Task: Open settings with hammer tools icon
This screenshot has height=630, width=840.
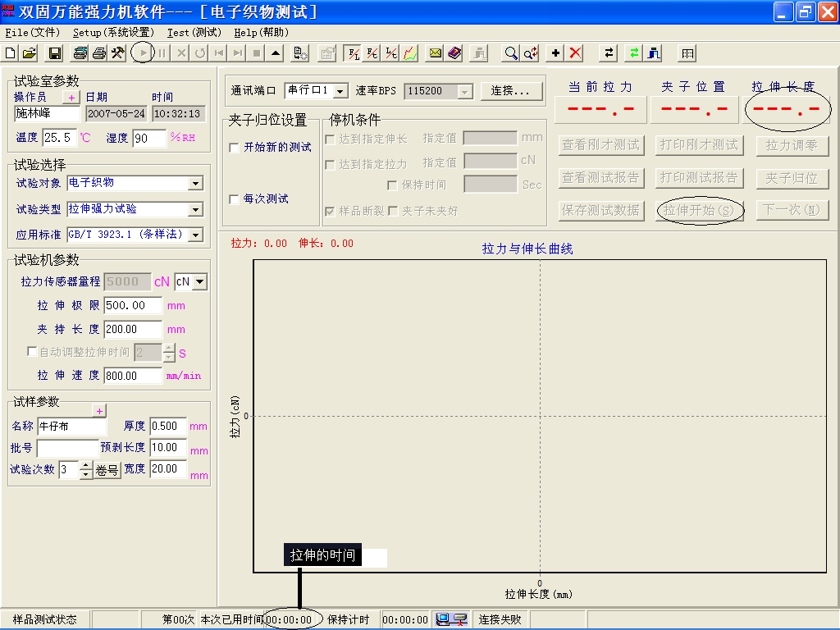Action: (117, 53)
